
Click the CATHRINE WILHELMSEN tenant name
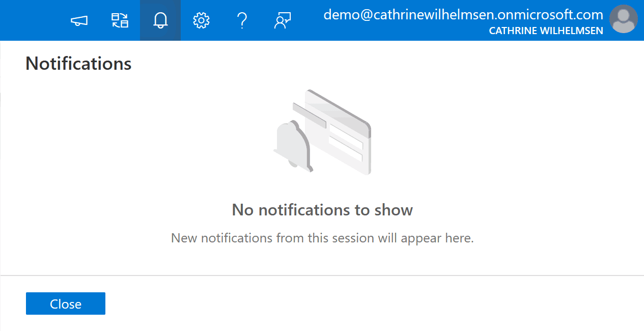click(546, 31)
